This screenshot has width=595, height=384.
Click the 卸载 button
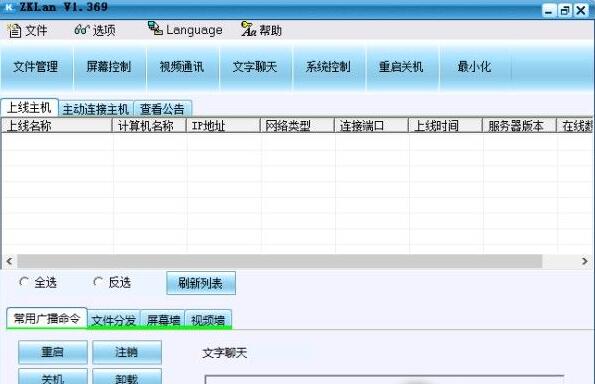click(x=127, y=376)
